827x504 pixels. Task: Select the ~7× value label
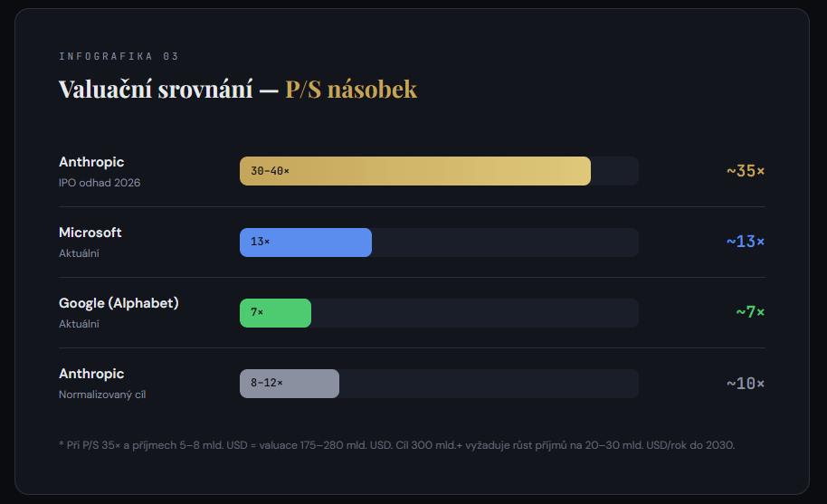[x=750, y=312]
